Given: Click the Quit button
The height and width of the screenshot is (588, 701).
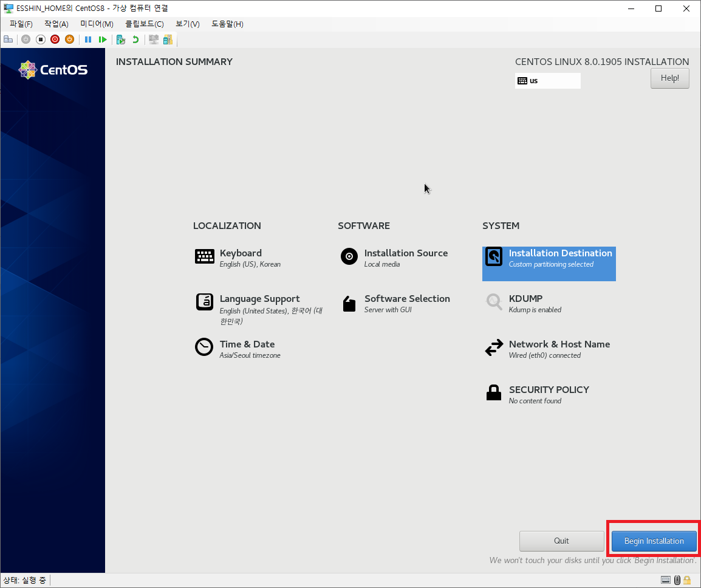Looking at the screenshot, I should pos(561,541).
